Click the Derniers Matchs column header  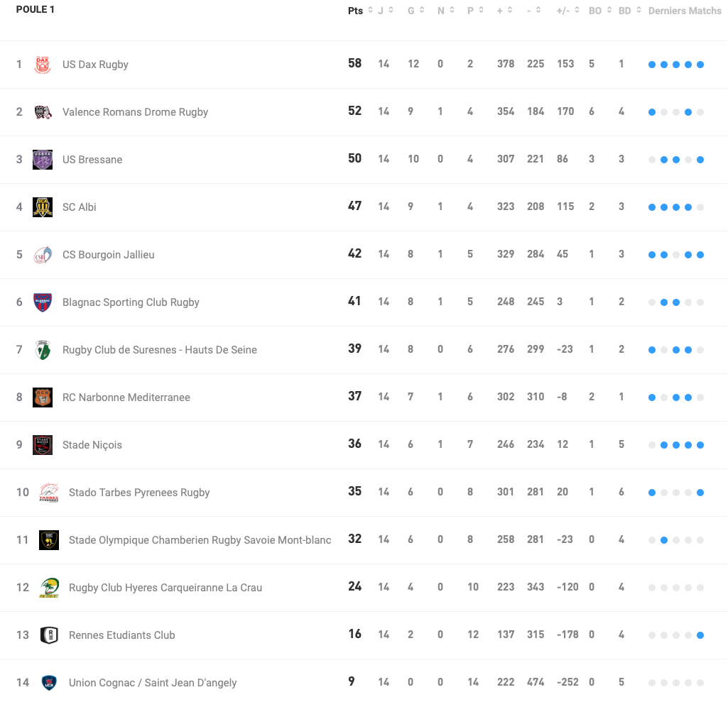pyautogui.click(x=684, y=11)
